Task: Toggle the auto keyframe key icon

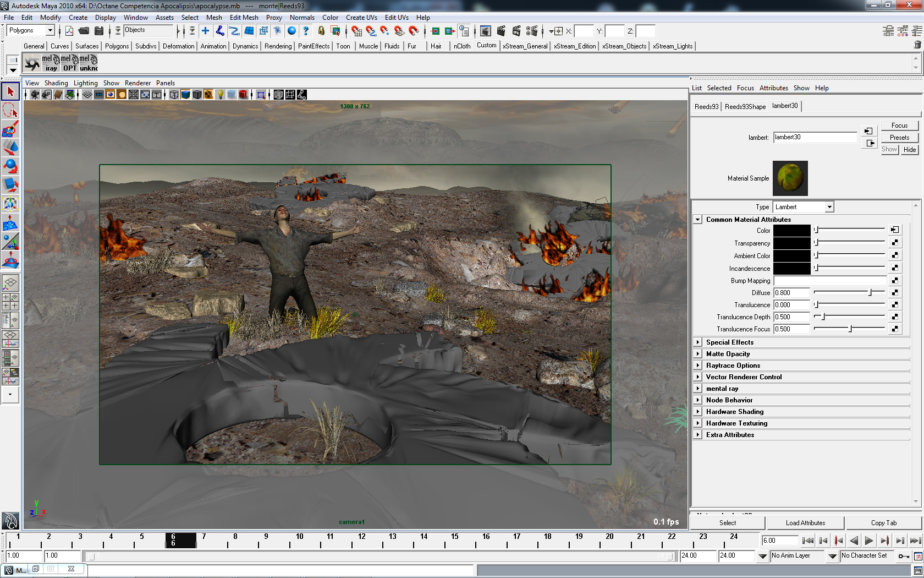Action: pos(903,556)
